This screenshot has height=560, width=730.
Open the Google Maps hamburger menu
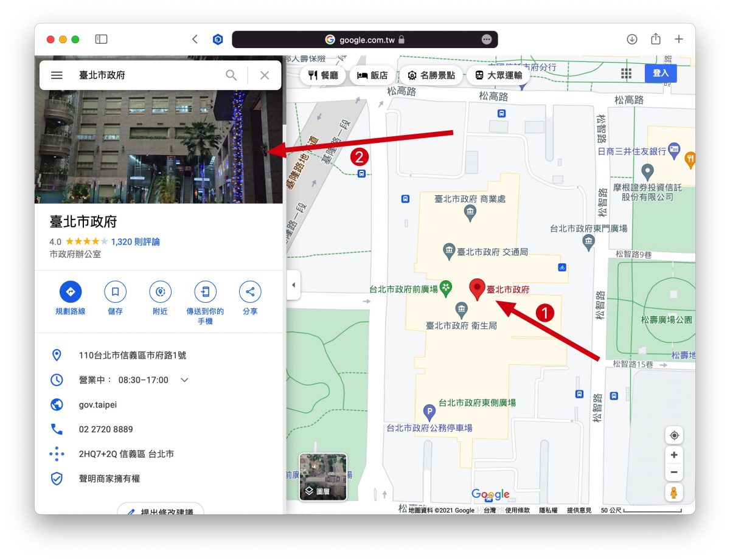(x=57, y=75)
